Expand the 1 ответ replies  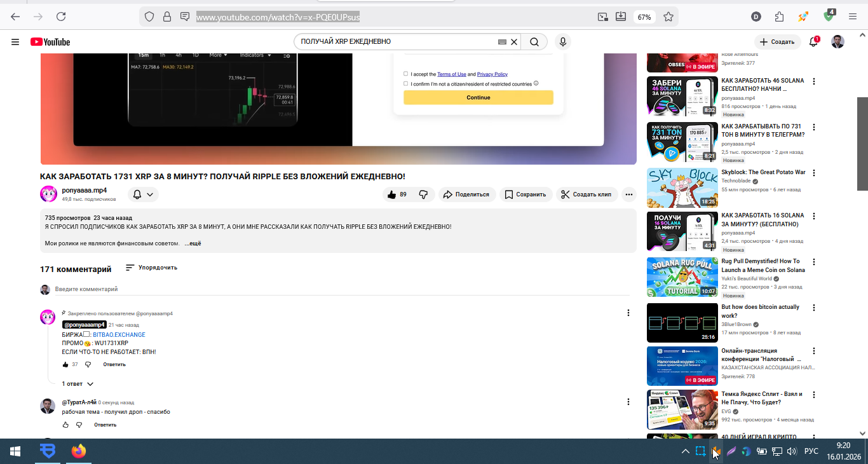pyautogui.click(x=78, y=384)
